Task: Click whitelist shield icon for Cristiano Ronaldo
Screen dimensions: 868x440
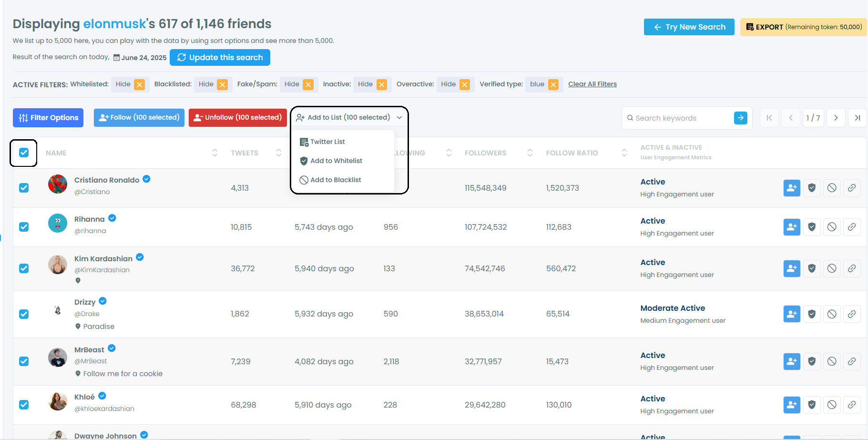Action: tap(812, 188)
